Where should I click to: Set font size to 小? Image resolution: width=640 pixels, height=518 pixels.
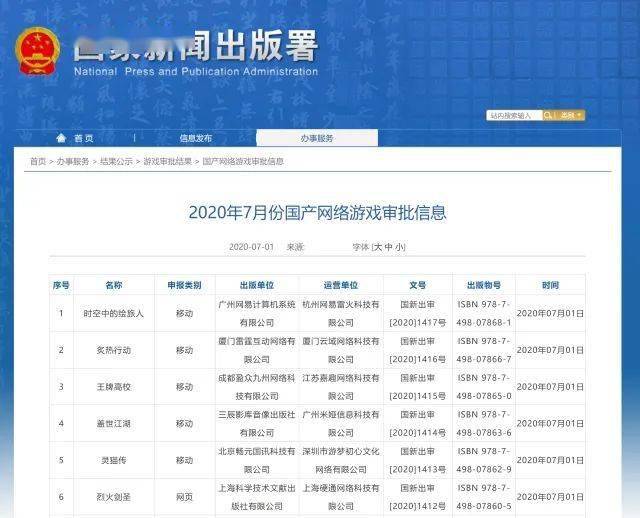(400, 246)
